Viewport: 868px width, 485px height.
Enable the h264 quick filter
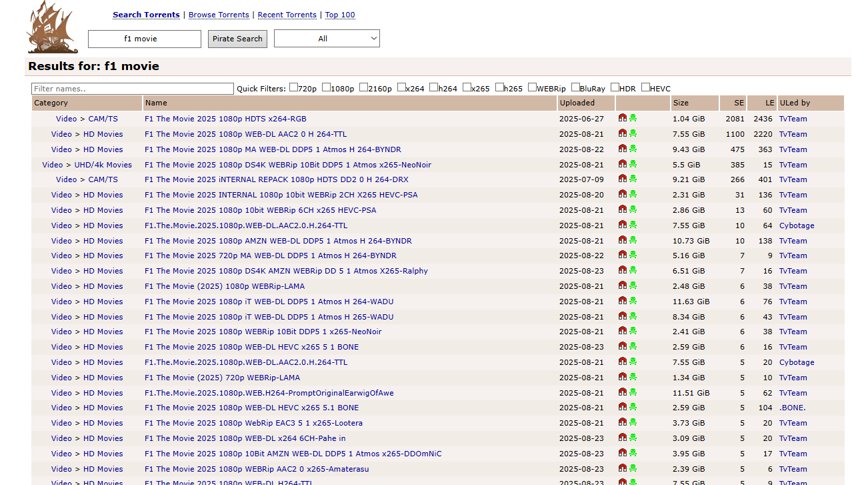434,87
